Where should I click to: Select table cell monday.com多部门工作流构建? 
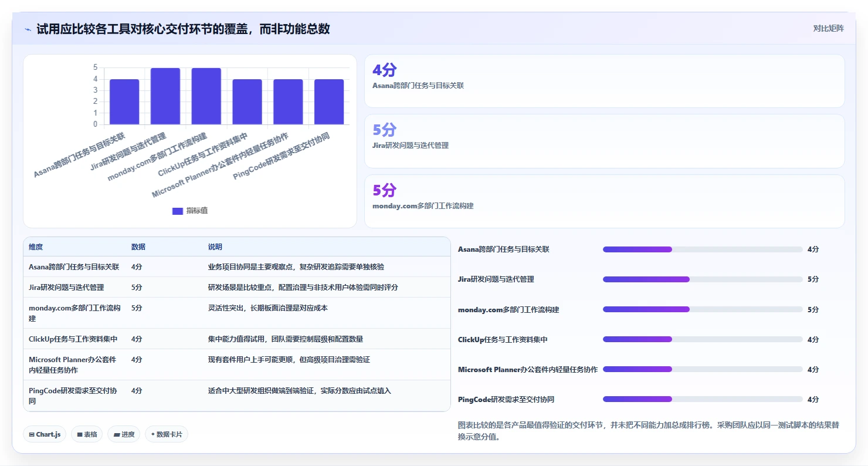click(x=74, y=313)
